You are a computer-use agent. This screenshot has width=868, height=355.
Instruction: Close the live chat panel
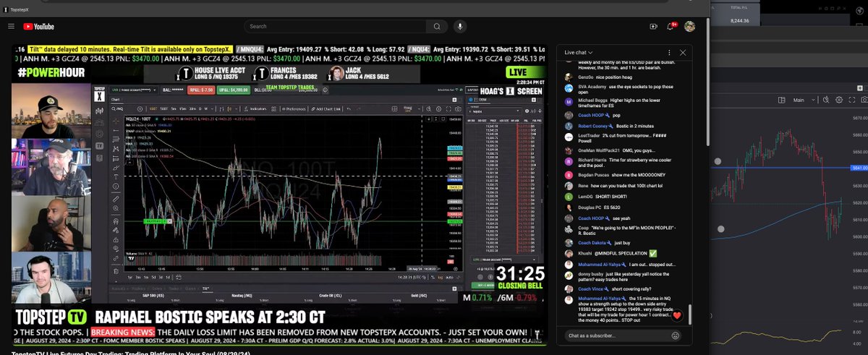coord(683,53)
